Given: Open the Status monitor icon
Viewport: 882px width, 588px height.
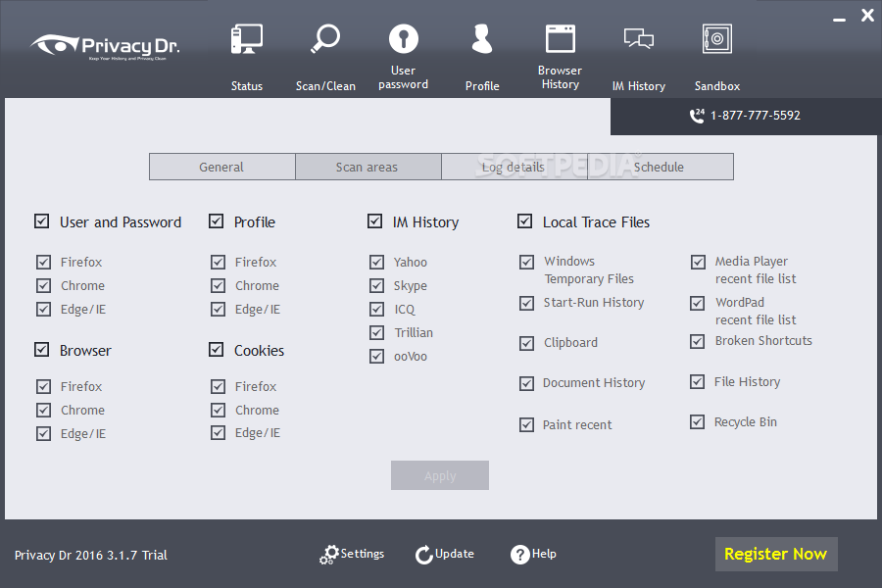Looking at the screenshot, I should [246, 39].
